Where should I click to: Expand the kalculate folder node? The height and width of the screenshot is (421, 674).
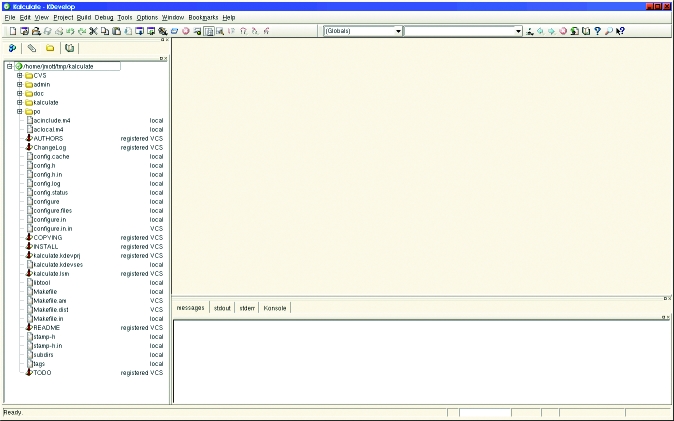pos(19,102)
